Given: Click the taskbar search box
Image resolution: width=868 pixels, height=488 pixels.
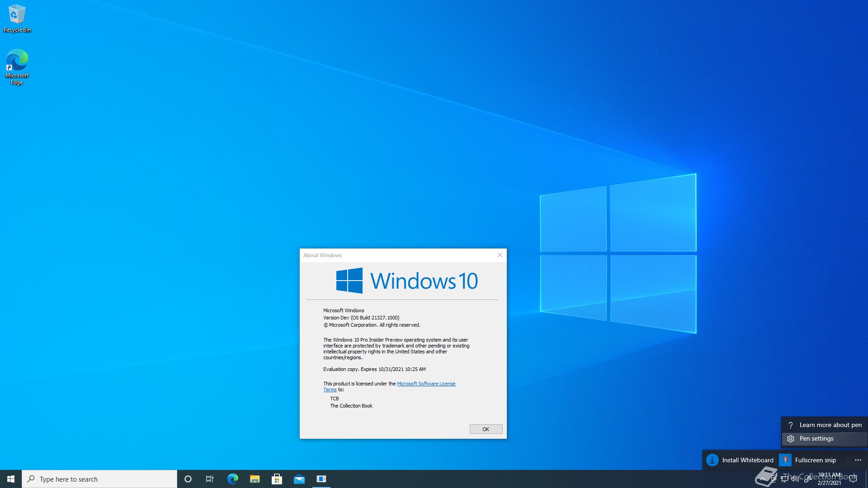Looking at the screenshot, I should coord(99,479).
